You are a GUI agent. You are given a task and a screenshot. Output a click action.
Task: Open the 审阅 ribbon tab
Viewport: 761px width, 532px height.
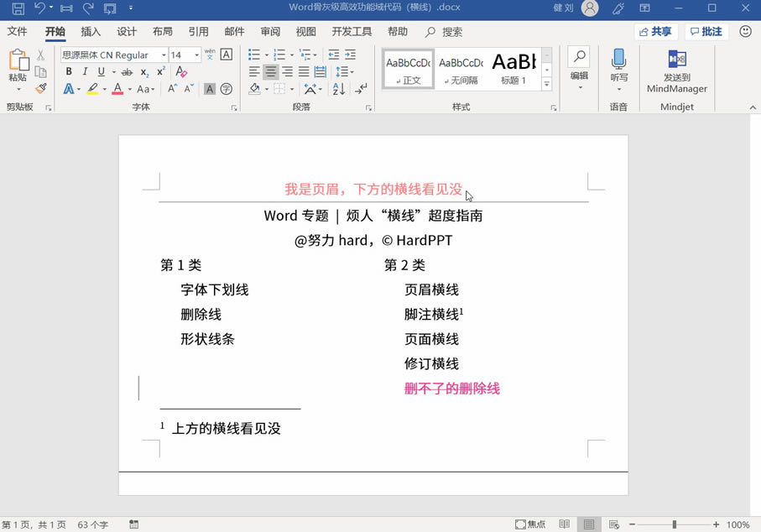[270, 32]
